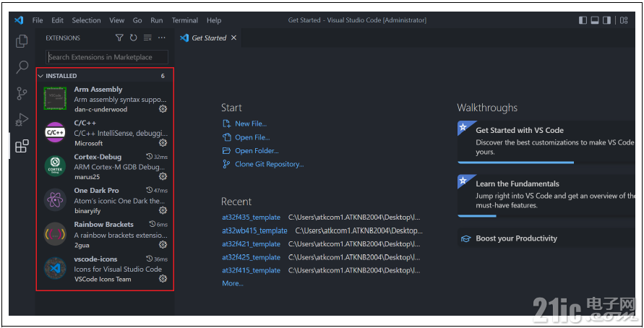The width and height of the screenshot is (644, 328).
Task: Click the Clone Git Repository... link
Action: [270, 164]
